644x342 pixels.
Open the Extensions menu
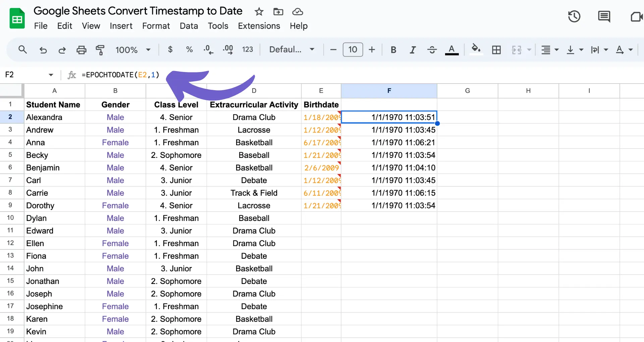coord(259,26)
